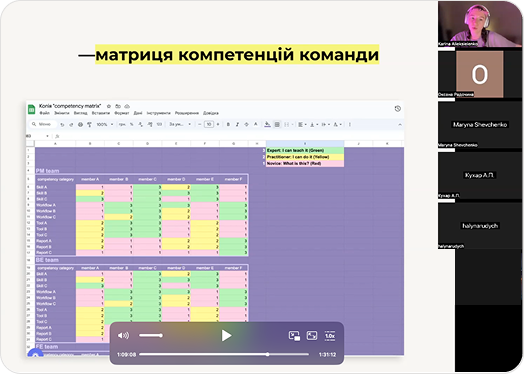Select Кухар А.Л. participant tile
This screenshot has width=524, height=374.
480,175
